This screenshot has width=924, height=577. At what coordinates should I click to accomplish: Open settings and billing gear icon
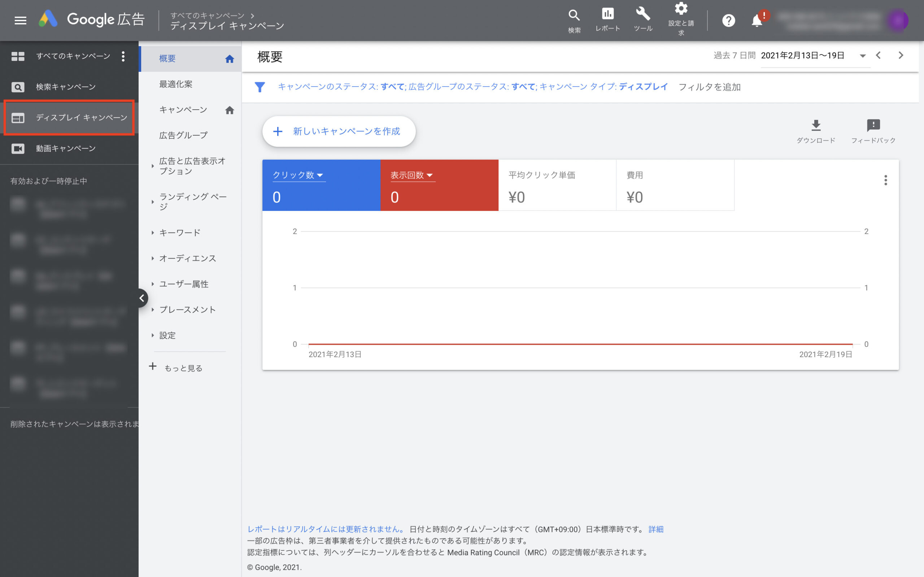(x=681, y=9)
